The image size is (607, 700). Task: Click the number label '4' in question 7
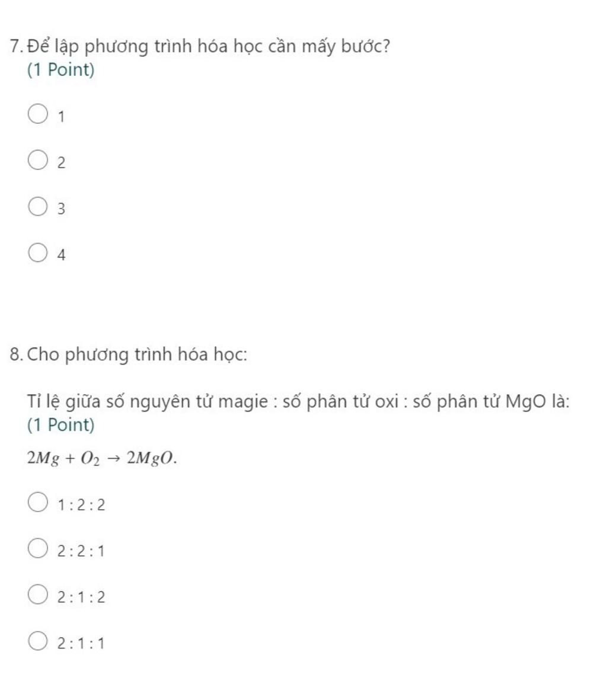61,255
